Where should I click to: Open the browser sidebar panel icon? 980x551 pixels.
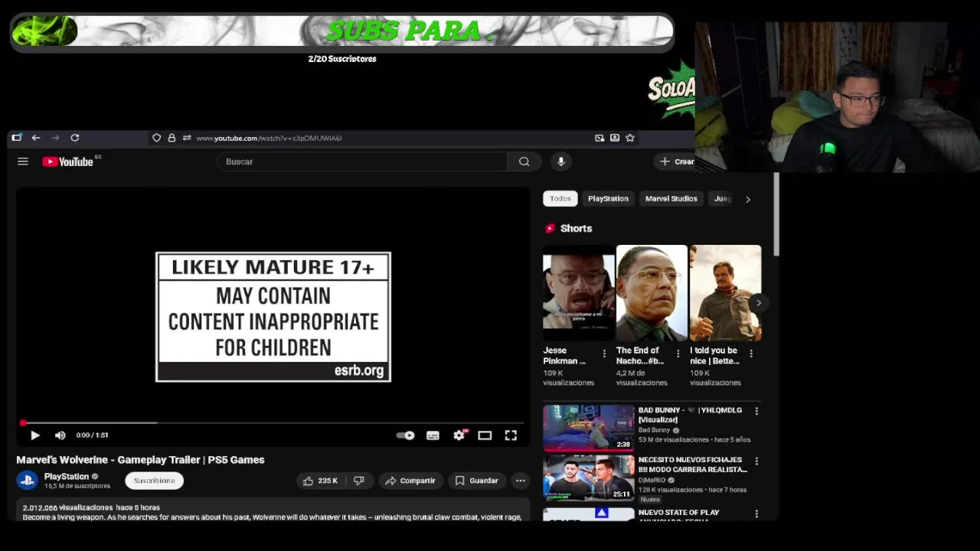pyautogui.click(x=16, y=138)
